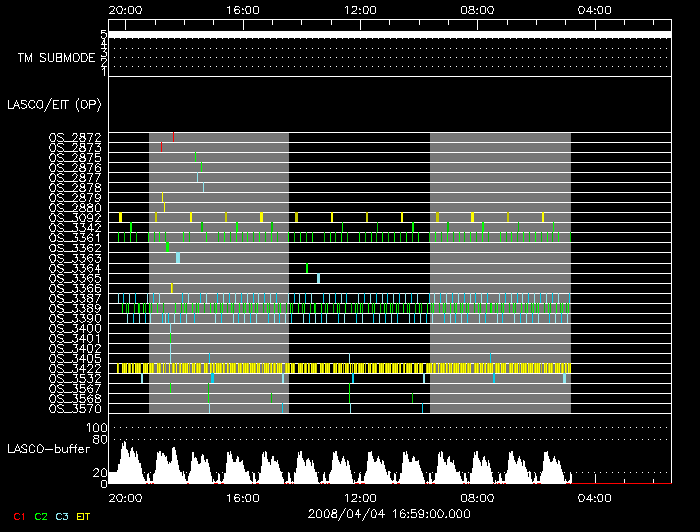
Task: Click the TM SUBMODE panel label
Action: point(56,58)
